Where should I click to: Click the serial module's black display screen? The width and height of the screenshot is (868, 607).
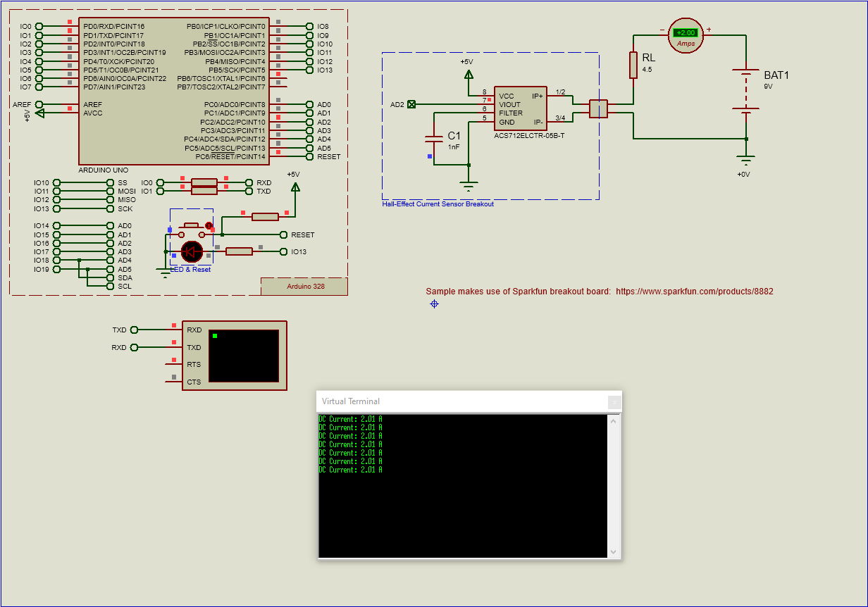tap(243, 354)
